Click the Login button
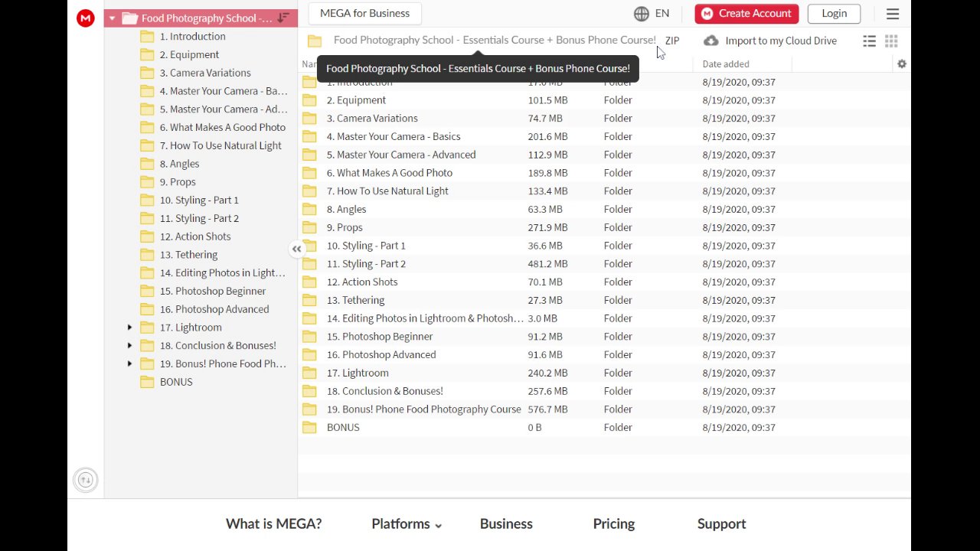The height and width of the screenshot is (551, 980). coord(835,14)
